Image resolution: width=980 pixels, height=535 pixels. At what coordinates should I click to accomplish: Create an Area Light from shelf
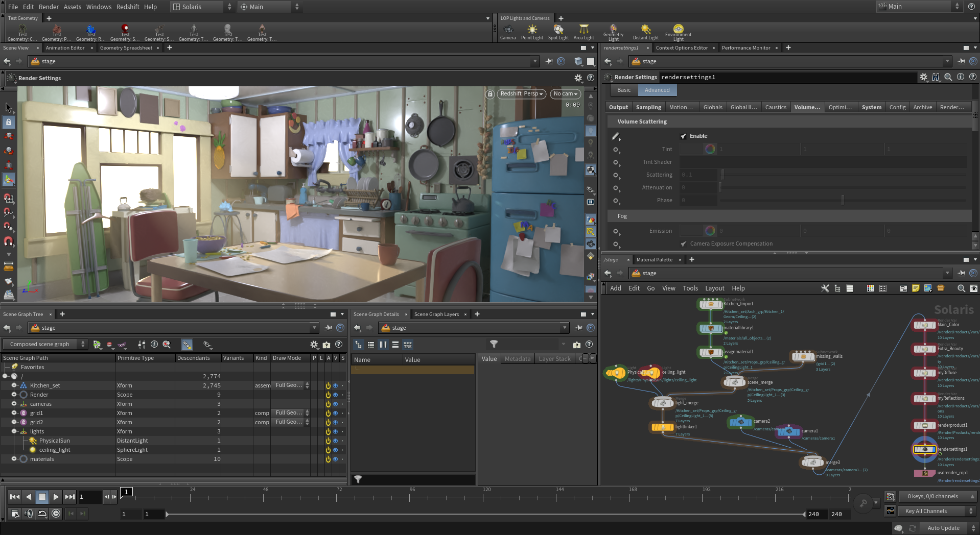coord(584,32)
